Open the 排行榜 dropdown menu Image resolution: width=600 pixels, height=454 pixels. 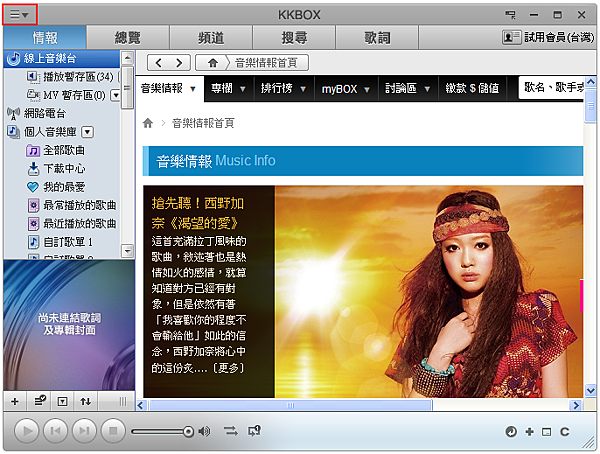pyautogui.click(x=284, y=89)
